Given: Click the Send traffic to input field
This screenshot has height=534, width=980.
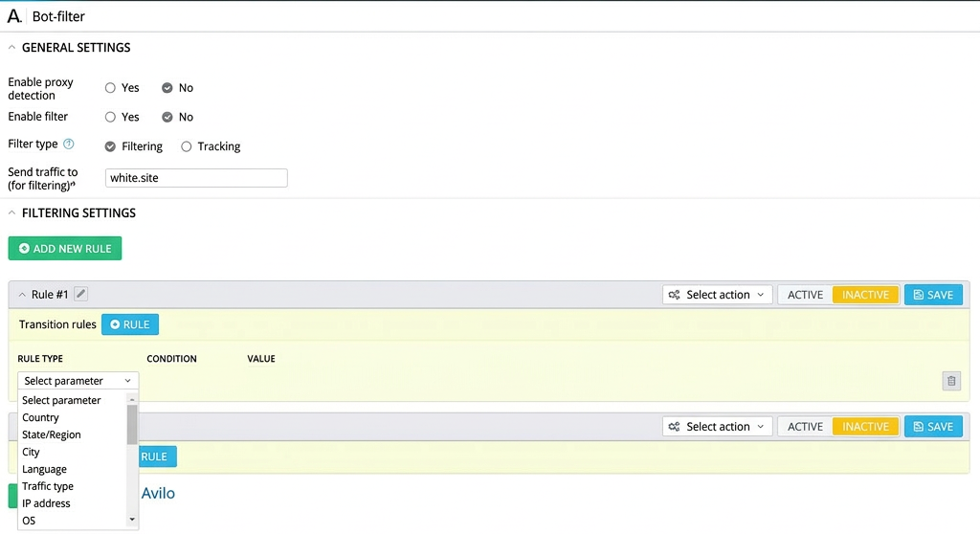Looking at the screenshot, I should tap(196, 178).
